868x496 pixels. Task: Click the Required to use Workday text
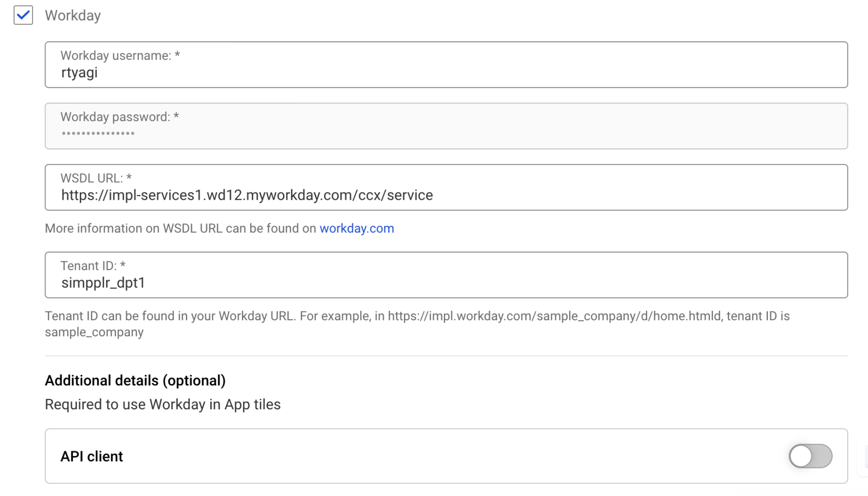162,404
